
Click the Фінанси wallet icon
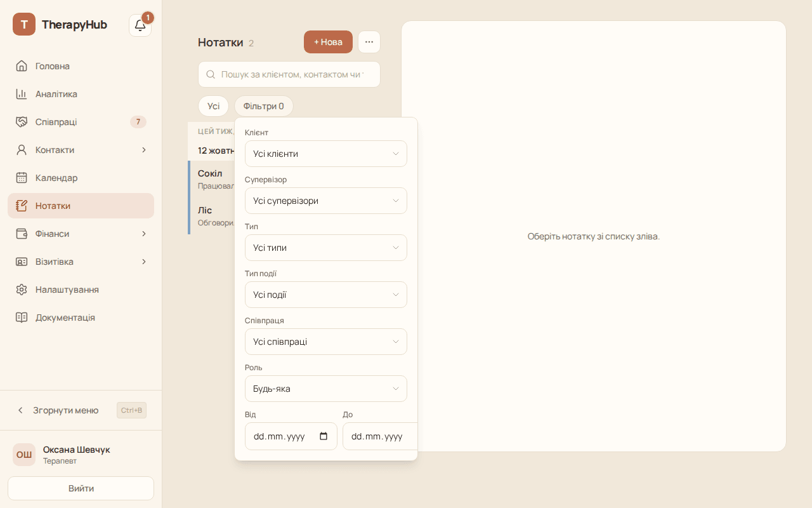22,234
